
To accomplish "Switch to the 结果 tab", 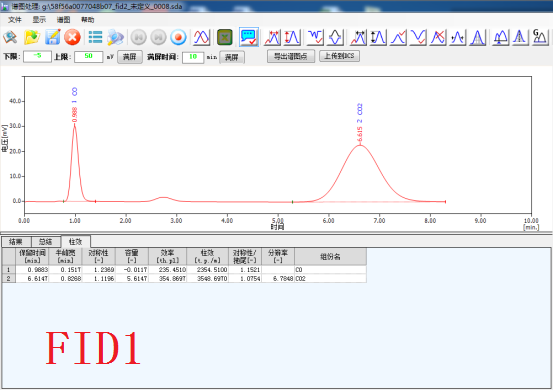I will click(x=16, y=242).
